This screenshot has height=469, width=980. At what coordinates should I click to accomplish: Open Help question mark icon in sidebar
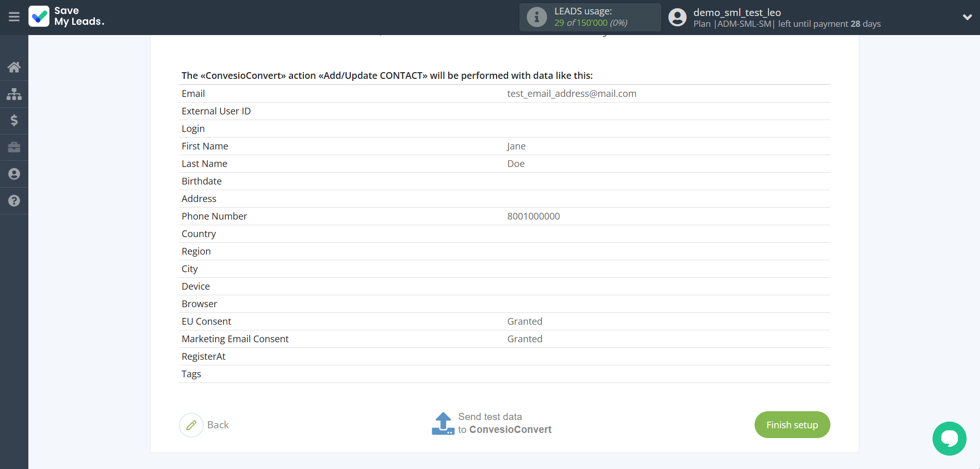(x=14, y=201)
